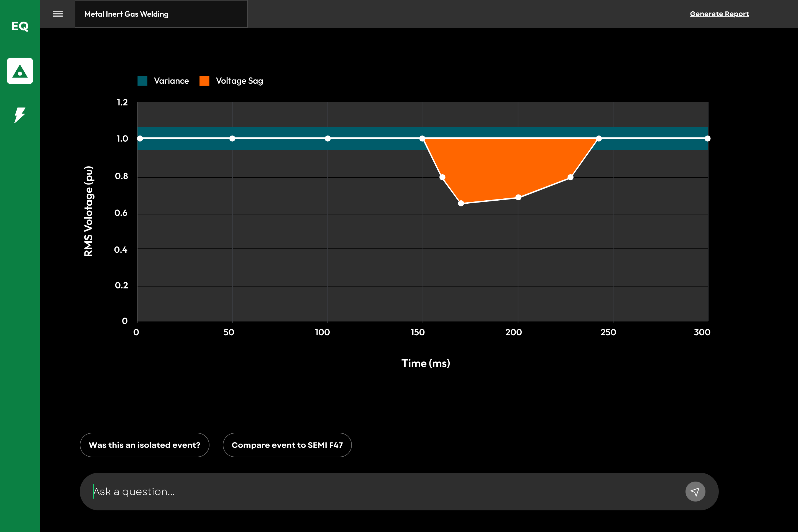Select 'Compare event to SEMI F47' suggestion
Image resolution: width=798 pixels, height=532 pixels.
click(x=287, y=445)
